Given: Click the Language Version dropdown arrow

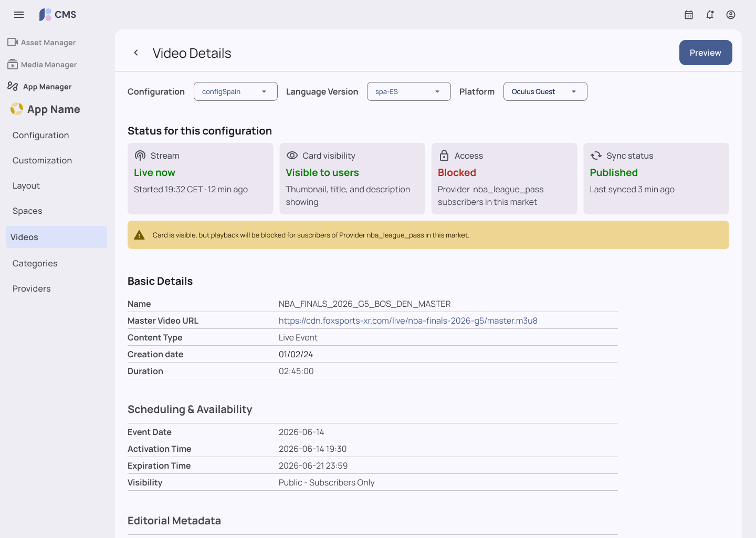Looking at the screenshot, I should 437,91.
